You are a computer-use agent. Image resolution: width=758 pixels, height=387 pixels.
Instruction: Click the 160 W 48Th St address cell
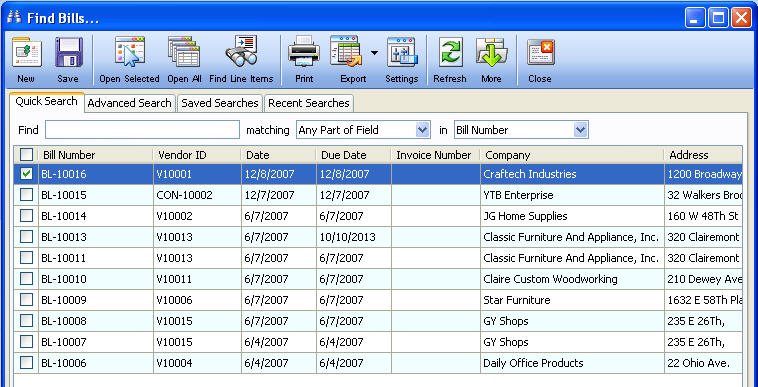point(703,216)
